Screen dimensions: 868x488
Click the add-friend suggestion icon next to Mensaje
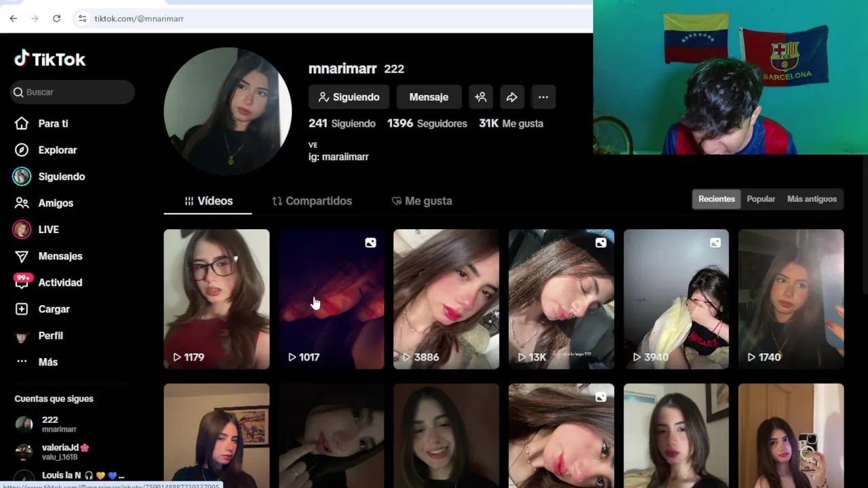pos(481,97)
